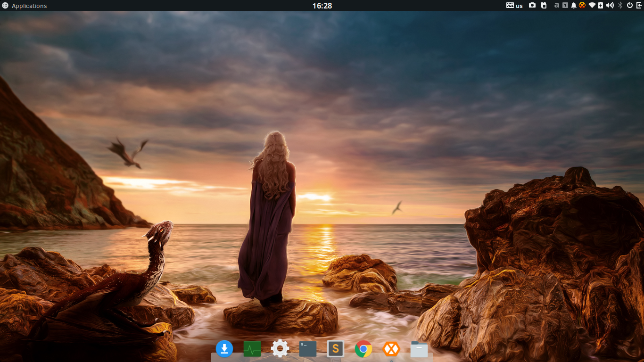Click the power shutdown icon
Image resolution: width=644 pixels, height=362 pixels.
coord(629,5)
